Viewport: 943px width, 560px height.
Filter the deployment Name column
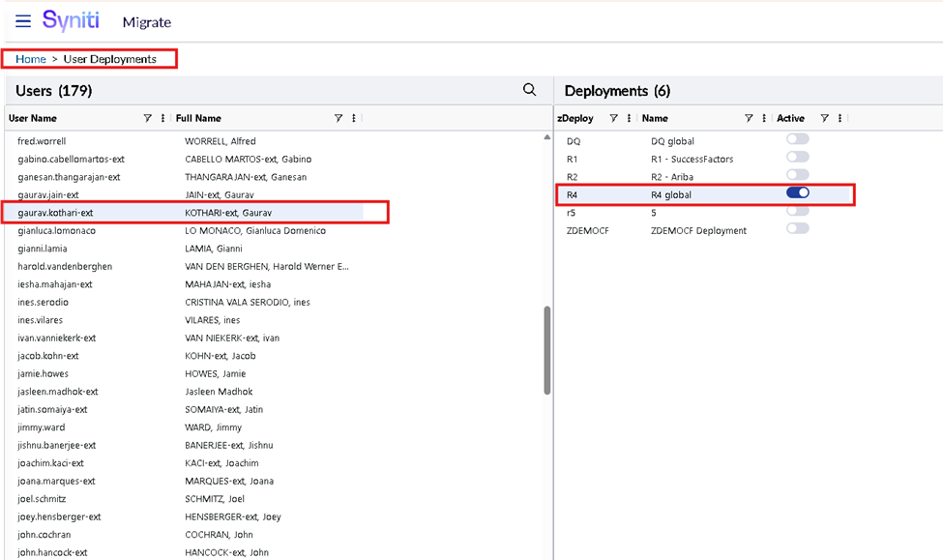coord(749,118)
